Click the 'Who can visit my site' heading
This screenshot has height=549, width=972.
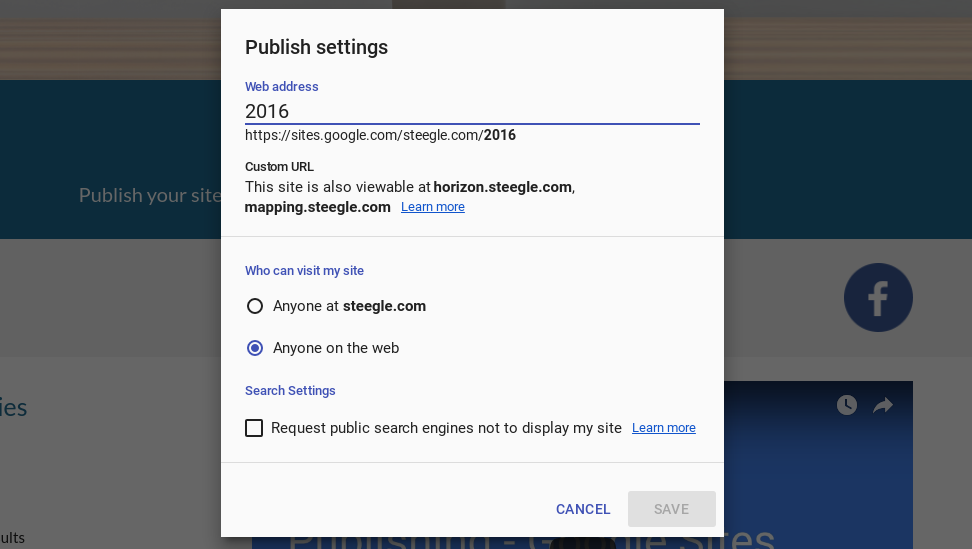pos(304,271)
